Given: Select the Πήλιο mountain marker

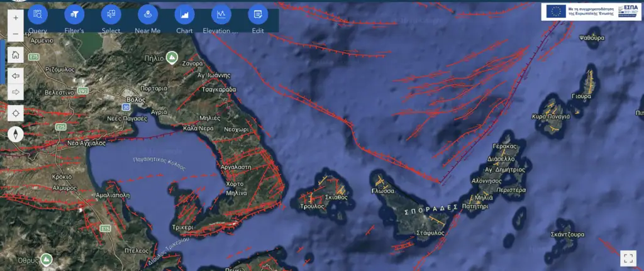Looking at the screenshot, I should (x=171, y=58).
